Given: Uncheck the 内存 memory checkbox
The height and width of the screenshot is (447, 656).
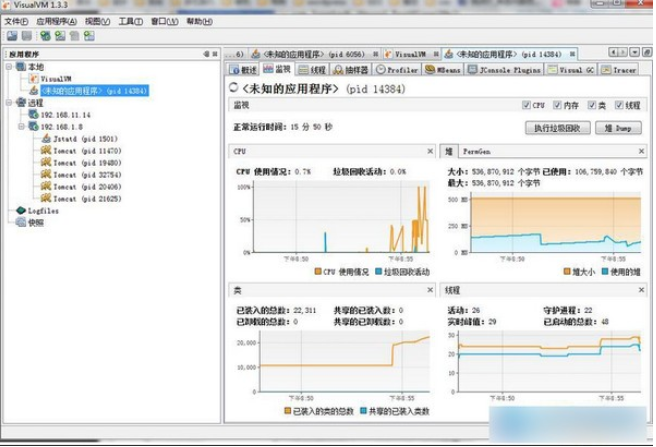Looking at the screenshot, I should point(557,105).
